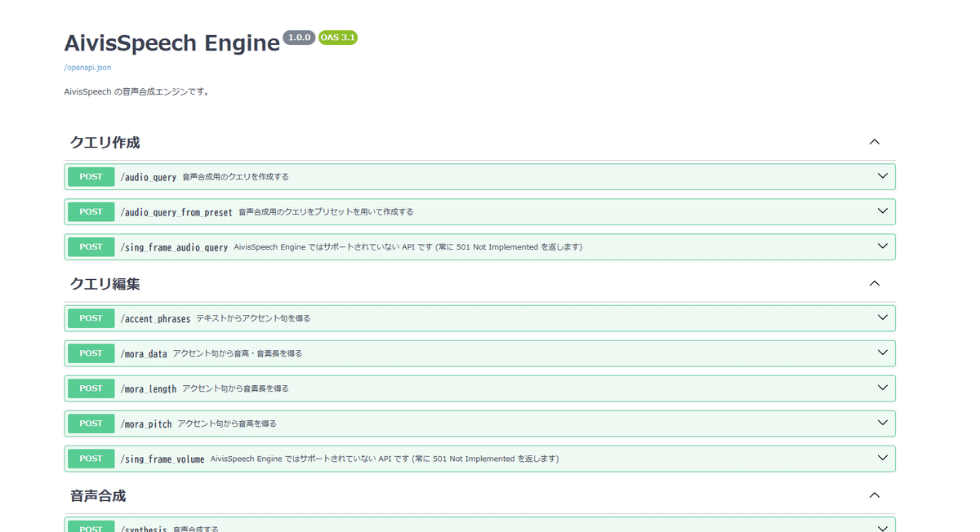The height and width of the screenshot is (532, 980).
Task: Open the /sing_frame_volume endpoint chevron
Action: [x=882, y=458]
